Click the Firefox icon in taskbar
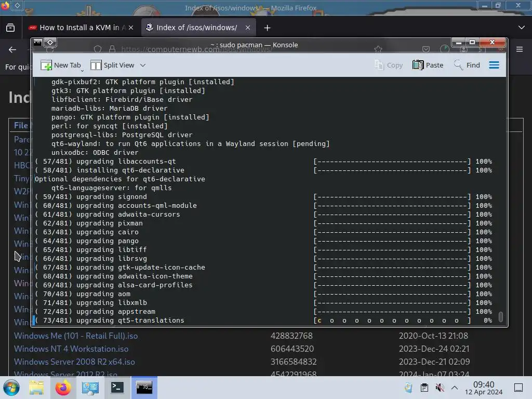The height and width of the screenshot is (399, 532). [63, 388]
